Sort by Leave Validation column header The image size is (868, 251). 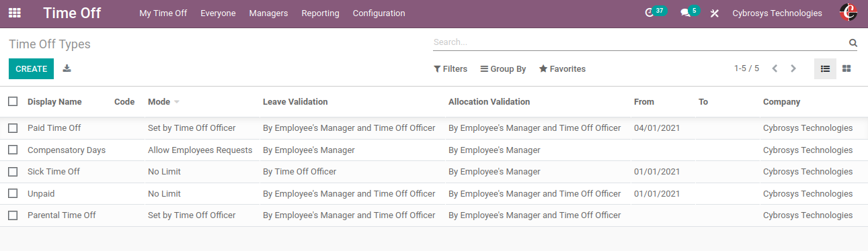295,102
